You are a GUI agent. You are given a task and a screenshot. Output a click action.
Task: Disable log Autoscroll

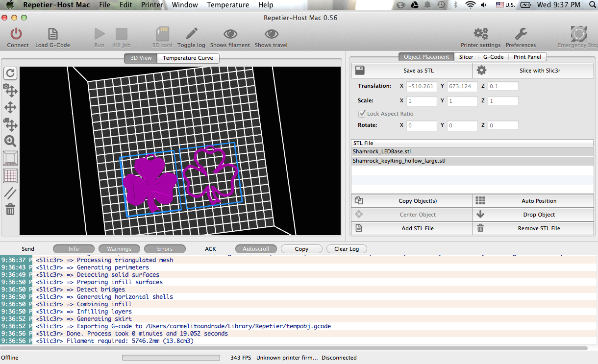point(256,249)
